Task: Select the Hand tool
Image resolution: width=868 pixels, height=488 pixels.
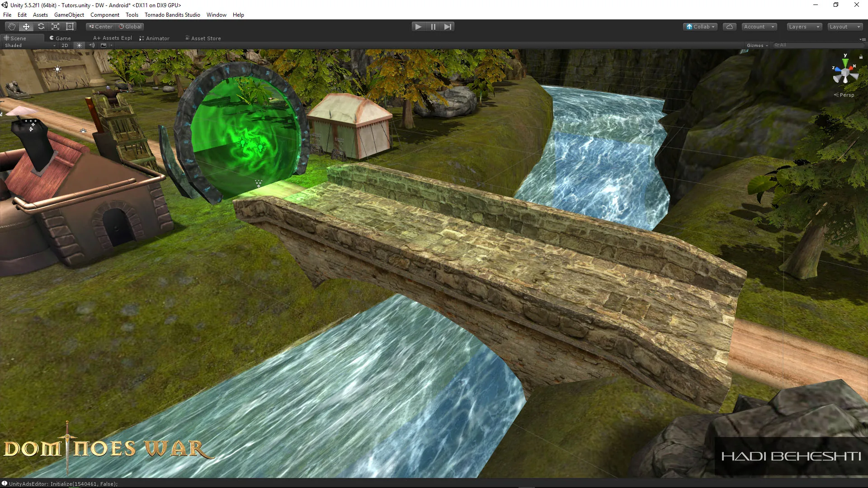Action: (x=12, y=27)
